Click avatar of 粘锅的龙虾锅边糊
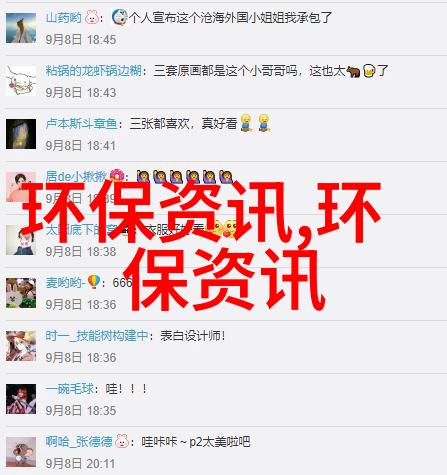This screenshot has height=475, width=447. 21,81
